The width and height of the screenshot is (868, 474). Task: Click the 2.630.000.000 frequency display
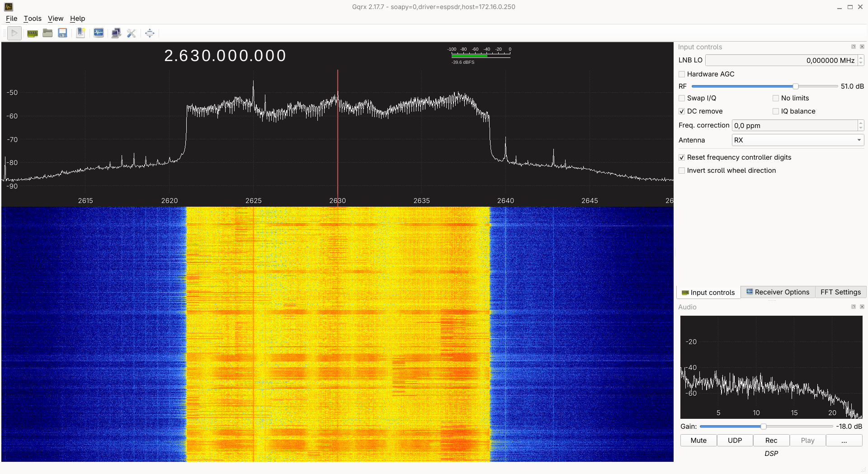coord(225,56)
